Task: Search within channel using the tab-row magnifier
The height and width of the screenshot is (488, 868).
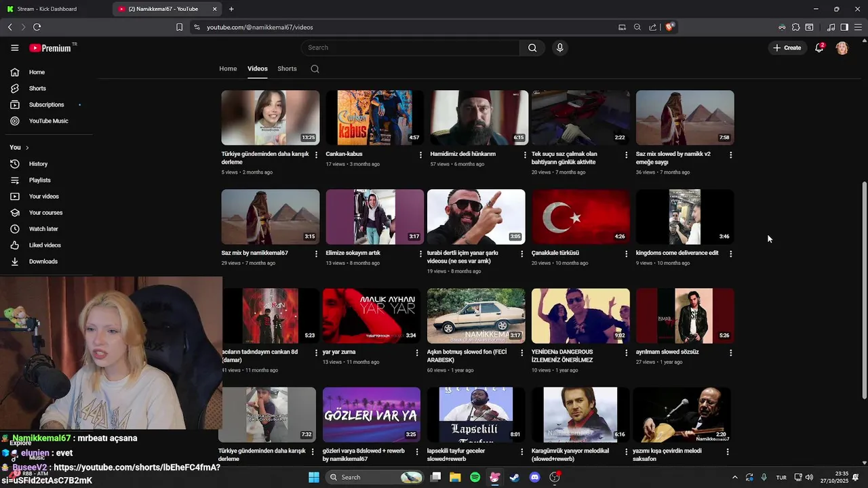Action: [315, 68]
